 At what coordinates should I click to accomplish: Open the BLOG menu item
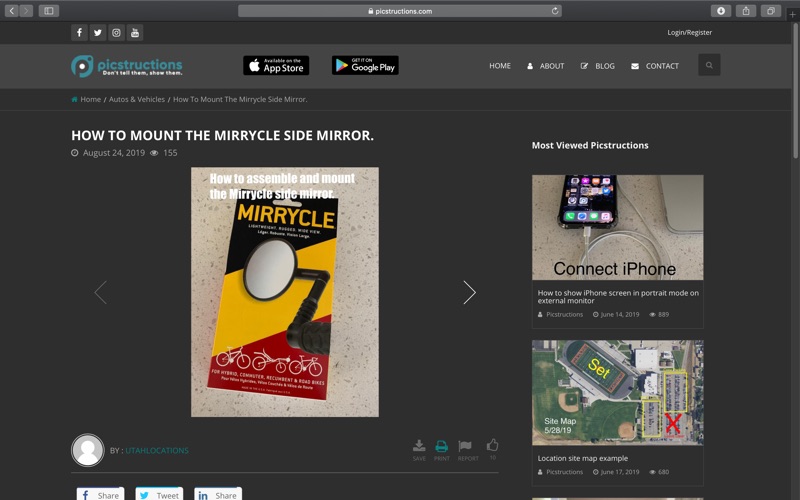click(597, 66)
